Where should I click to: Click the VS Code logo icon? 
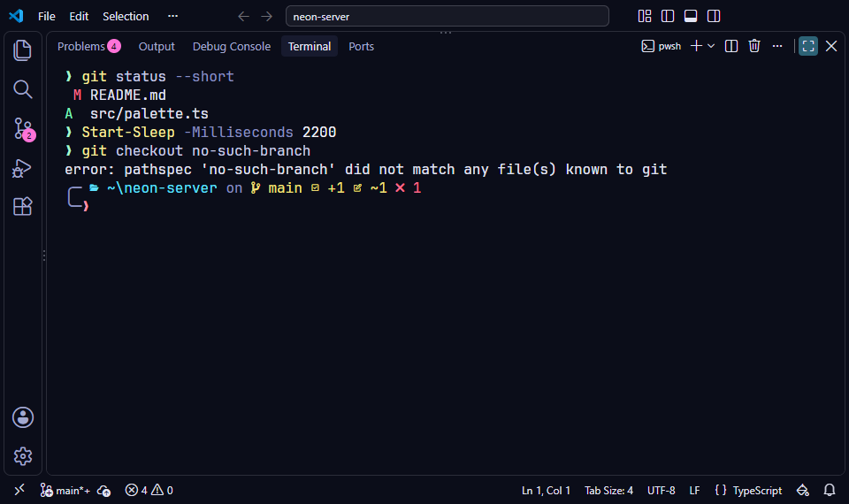[16, 16]
